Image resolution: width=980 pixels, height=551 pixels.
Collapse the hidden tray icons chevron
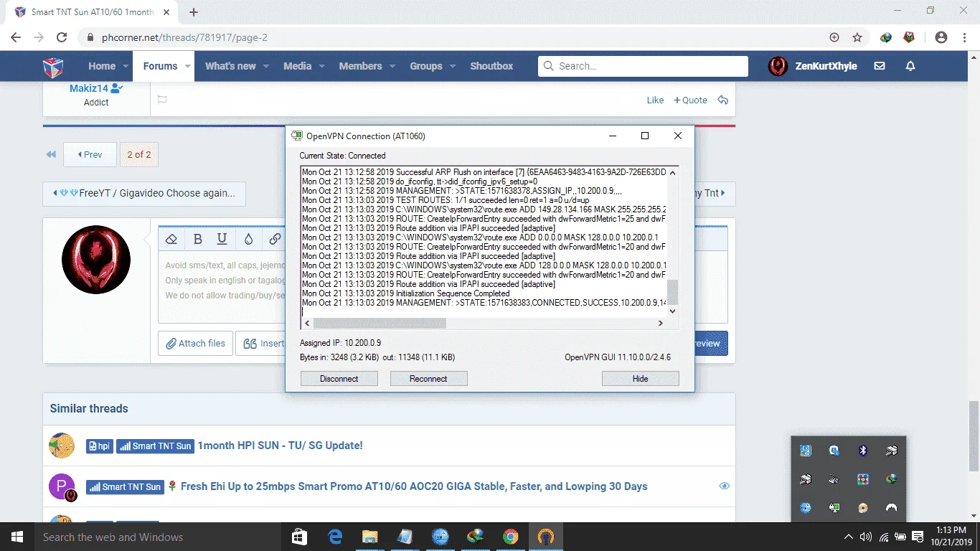[849, 537]
